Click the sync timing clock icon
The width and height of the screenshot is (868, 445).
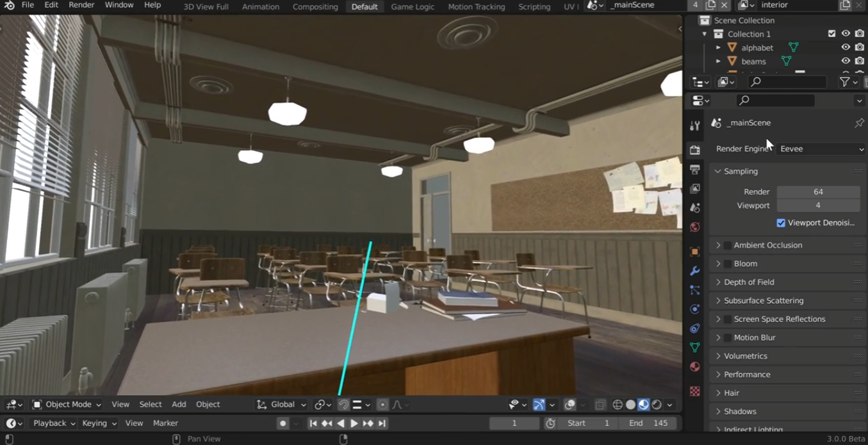[550, 423]
